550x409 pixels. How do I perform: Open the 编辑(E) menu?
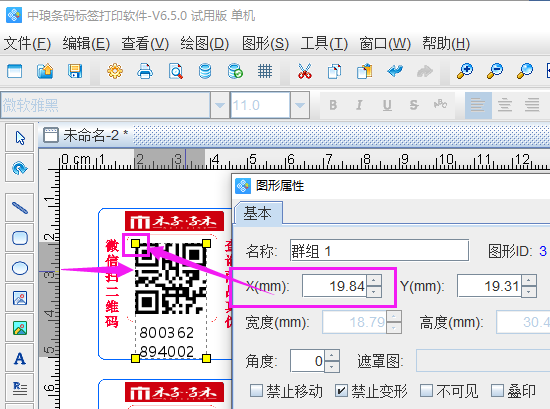click(x=86, y=43)
